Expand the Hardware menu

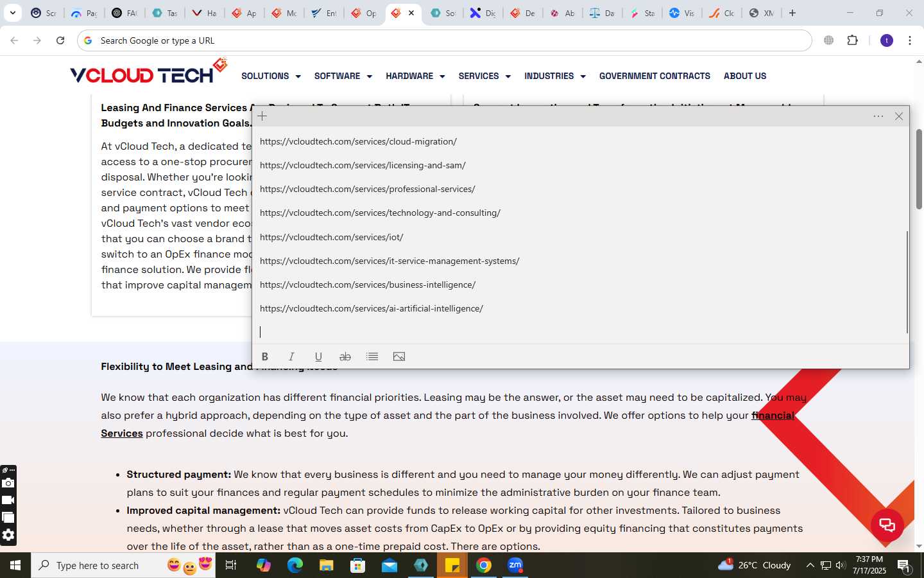coord(415,76)
